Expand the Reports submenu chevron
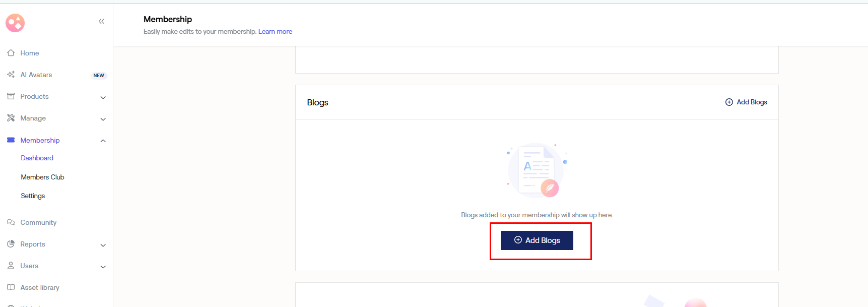This screenshot has width=868, height=307. coord(103,245)
